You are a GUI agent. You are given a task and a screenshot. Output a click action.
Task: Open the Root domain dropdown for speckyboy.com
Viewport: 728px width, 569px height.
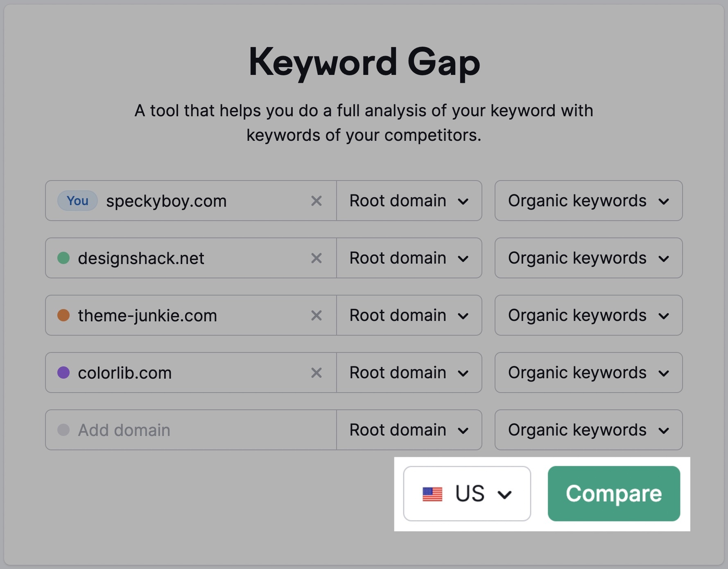[409, 201]
